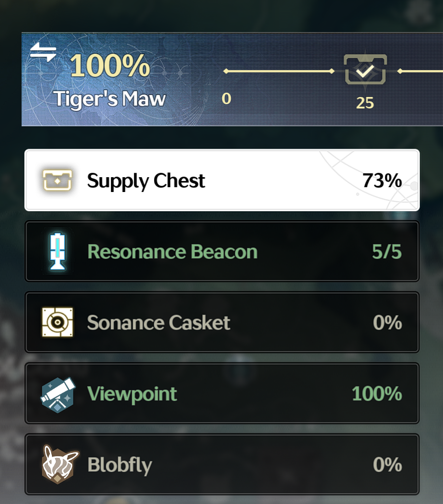Open the Viewpoint category

(222, 393)
